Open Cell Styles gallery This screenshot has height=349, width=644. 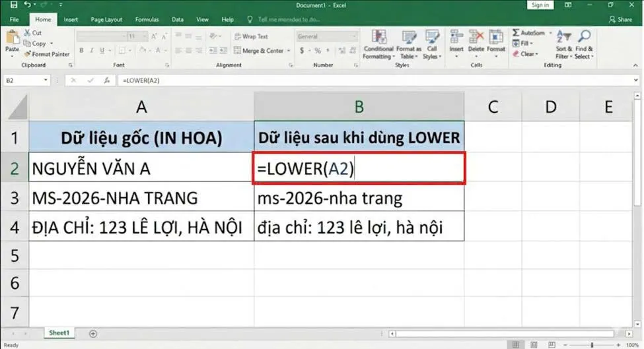[x=432, y=44]
